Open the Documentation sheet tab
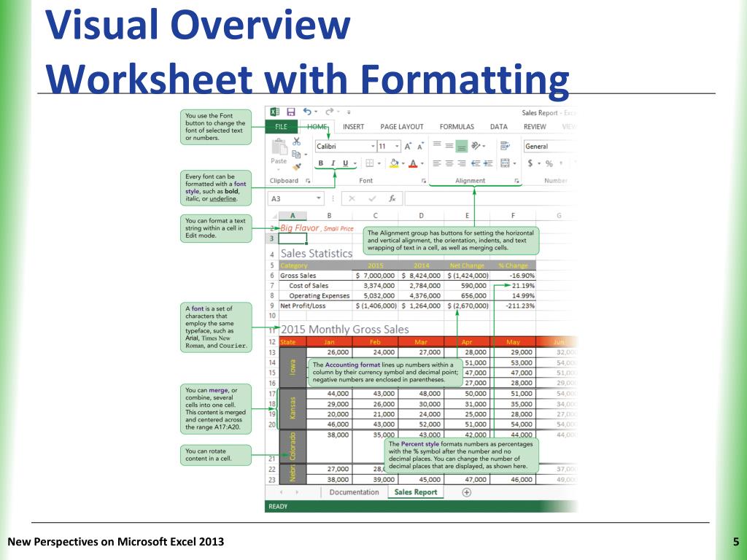This screenshot has width=747, height=560. [354, 492]
